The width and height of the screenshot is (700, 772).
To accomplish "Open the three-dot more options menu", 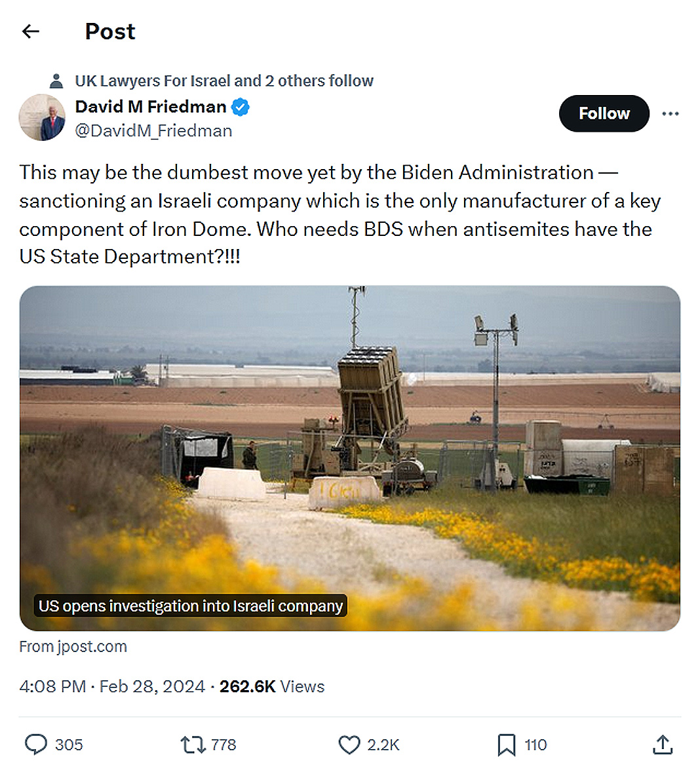I will [670, 114].
